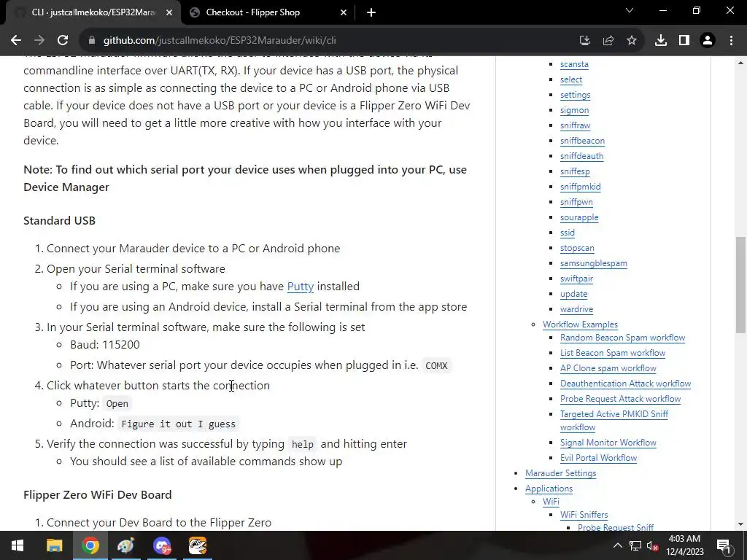The height and width of the screenshot is (560, 747).
Task: Open the select command link
Action: tap(571, 79)
